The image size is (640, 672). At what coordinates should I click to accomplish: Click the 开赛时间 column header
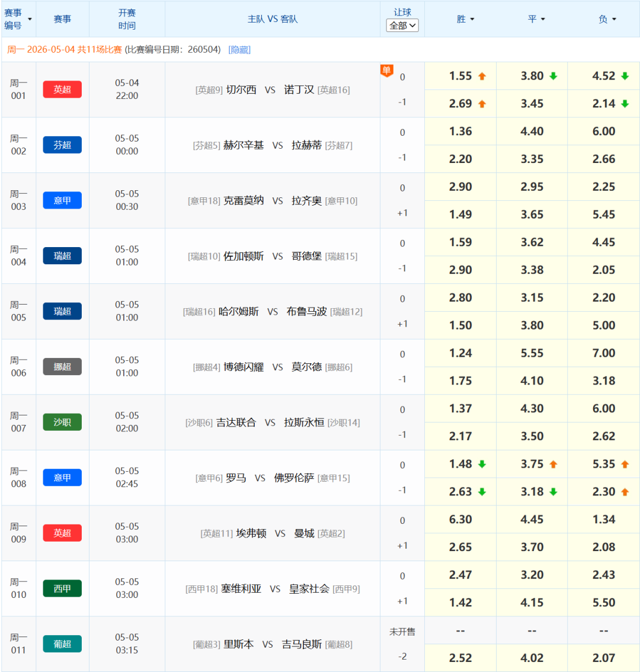[127, 20]
